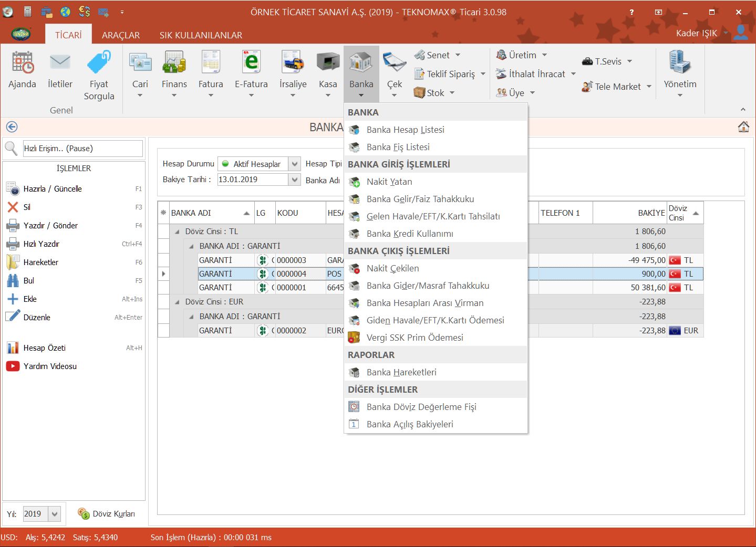Screen dimensions: 756x547
Task: Open the Hesap Durumu dropdown
Action: 295,164
